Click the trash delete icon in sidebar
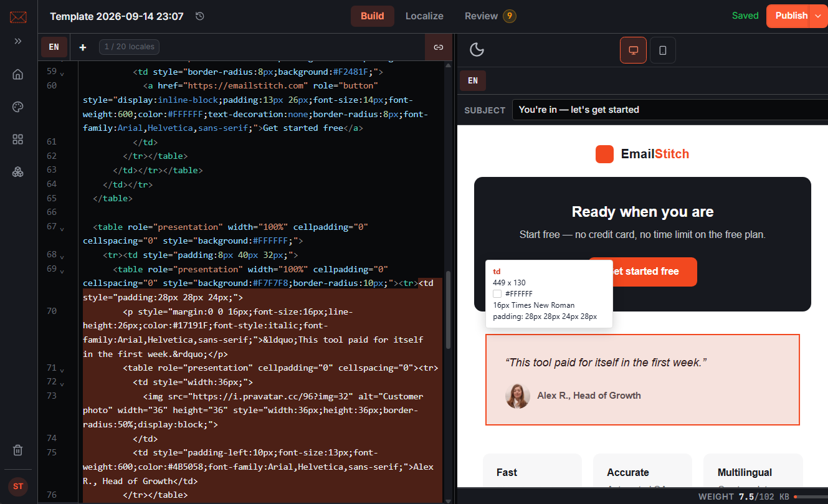828x504 pixels. coord(18,450)
